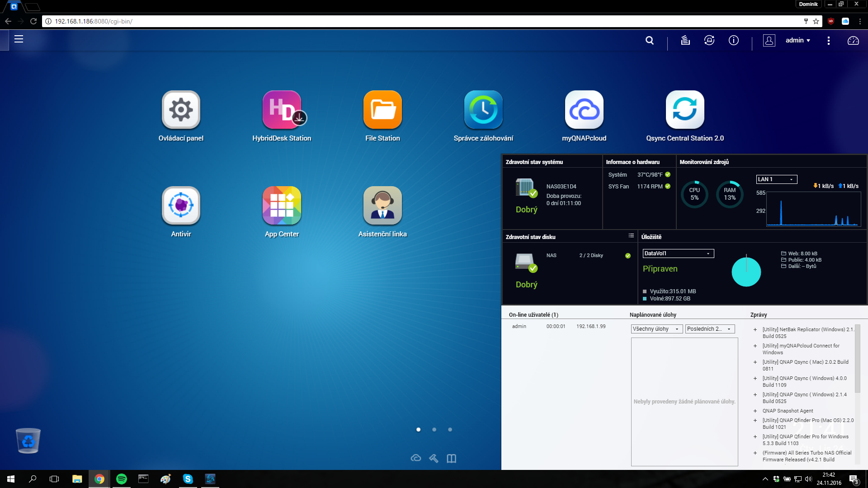Open Správce zálohování backup manager
Image resolution: width=868 pixels, height=488 pixels.
point(483,110)
